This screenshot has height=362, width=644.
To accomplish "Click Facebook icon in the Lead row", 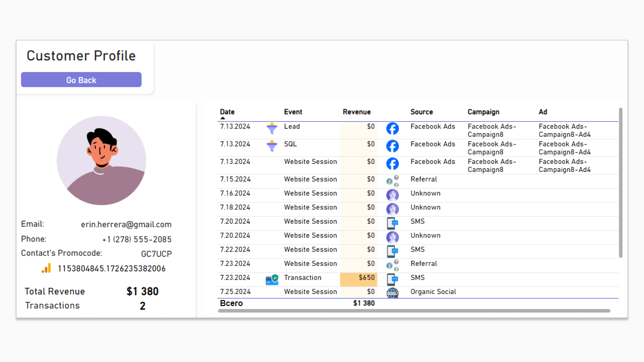I will tap(392, 128).
